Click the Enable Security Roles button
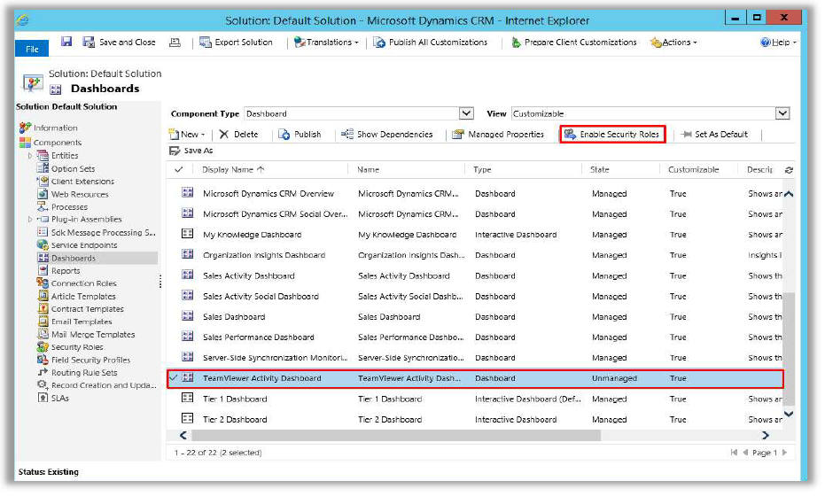This screenshot has width=825, height=504. click(611, 135)
